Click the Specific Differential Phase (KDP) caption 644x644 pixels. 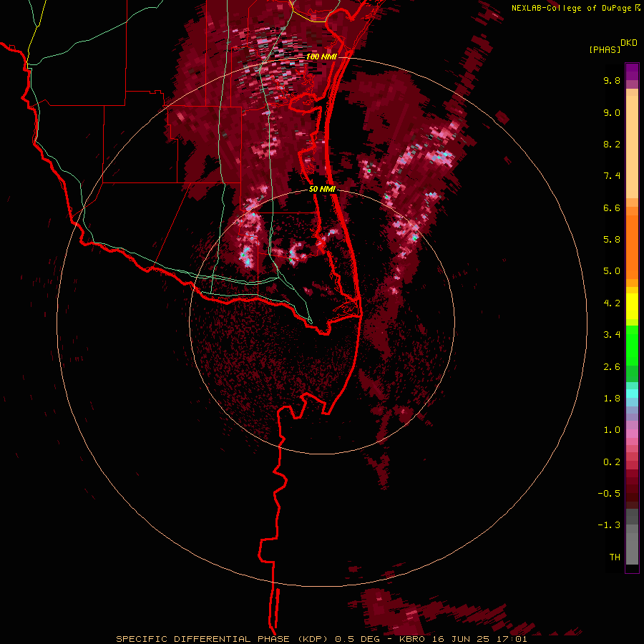tap(223, 639)
